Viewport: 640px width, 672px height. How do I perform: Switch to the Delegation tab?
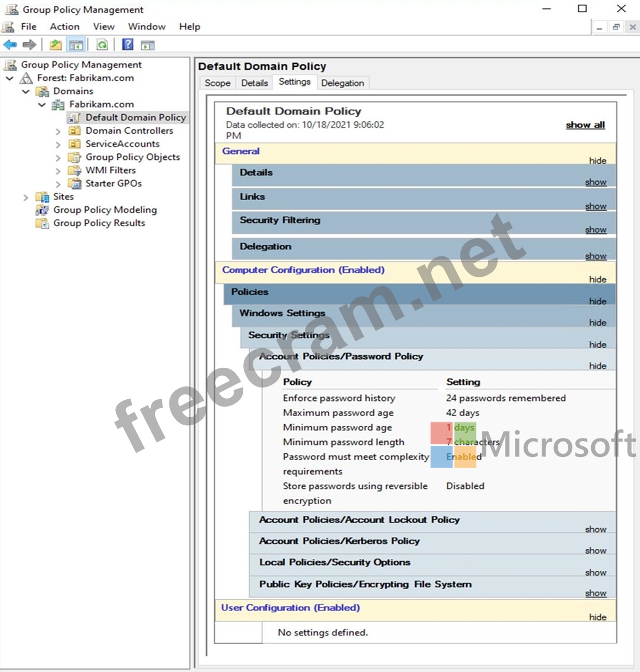[343, 83]
